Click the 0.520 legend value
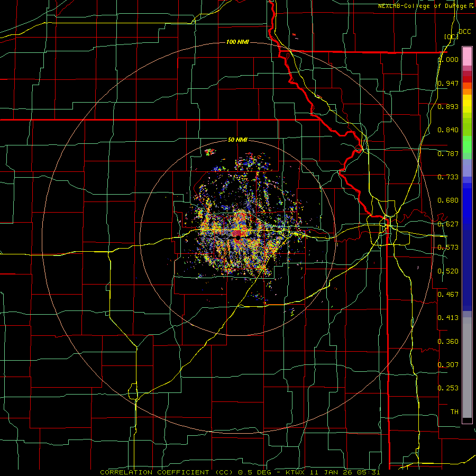Screen dimensions: 476x476 pyautogui.click(x=448, y=271)
